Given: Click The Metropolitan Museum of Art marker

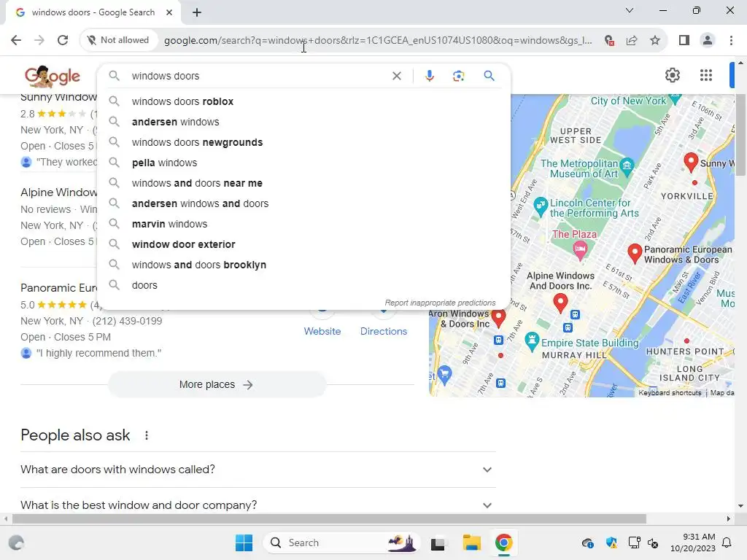Looking at the screenshot, I should pyautogui.click(x=627, y=167).
